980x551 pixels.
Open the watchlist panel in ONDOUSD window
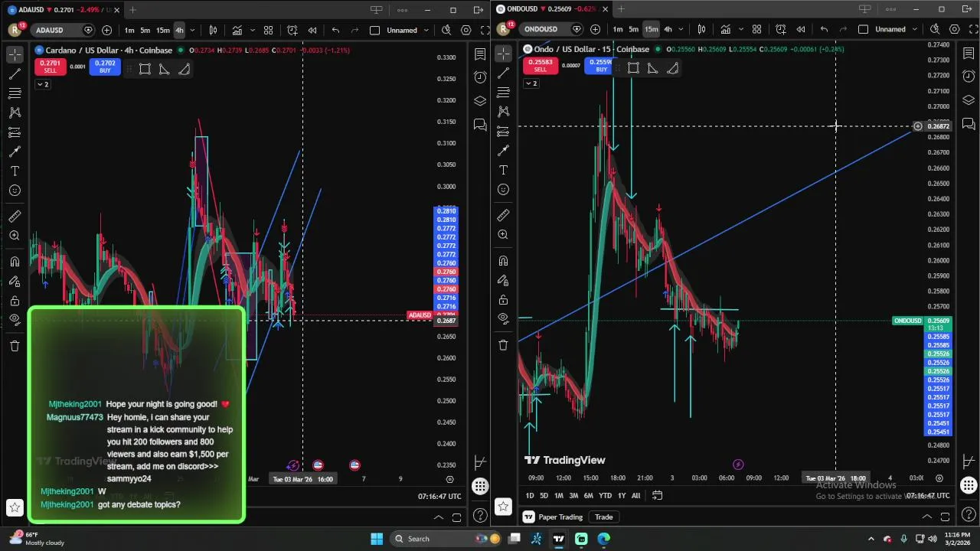(x=969, y=53)
